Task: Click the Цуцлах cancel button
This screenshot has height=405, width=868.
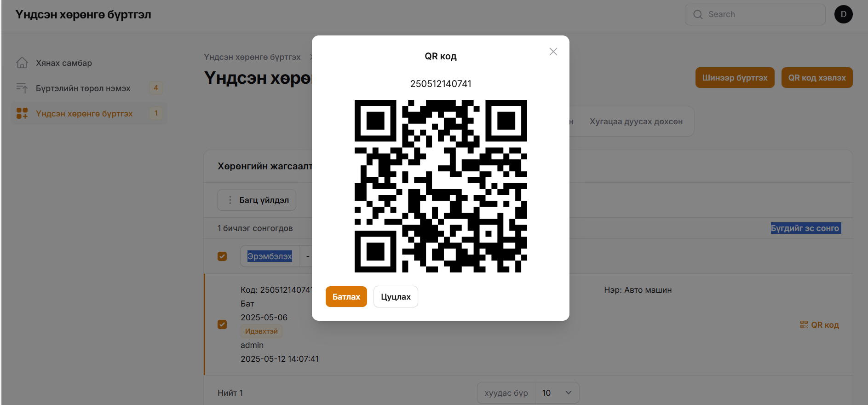Action: pos(396,297)
